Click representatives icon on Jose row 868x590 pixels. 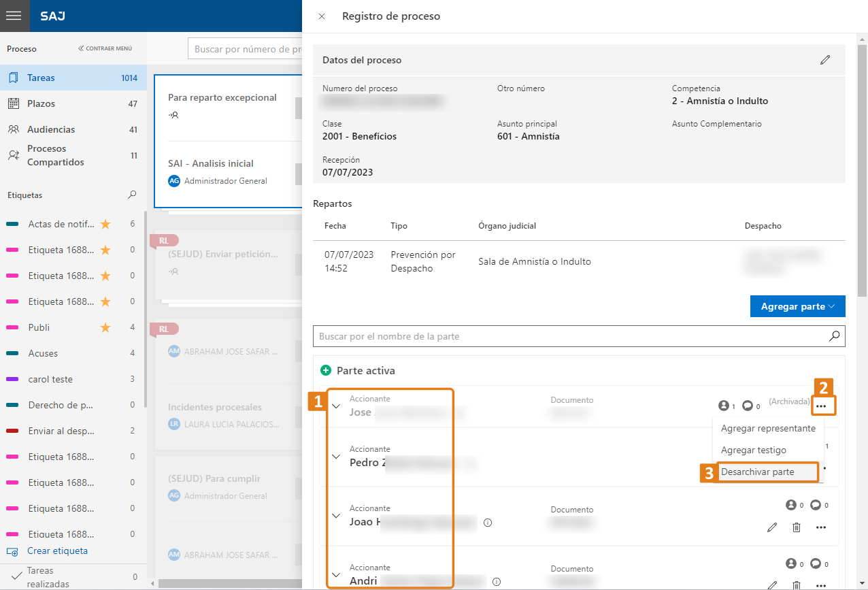(723, 406)
